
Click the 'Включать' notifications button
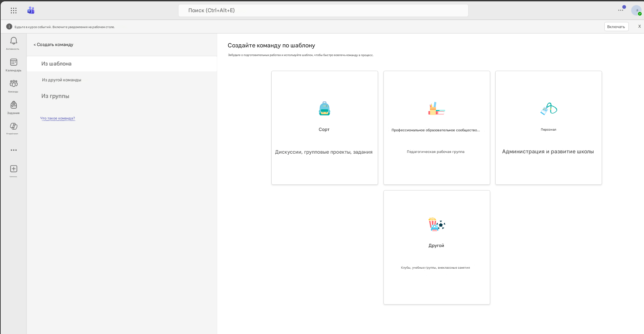(616, 27)
